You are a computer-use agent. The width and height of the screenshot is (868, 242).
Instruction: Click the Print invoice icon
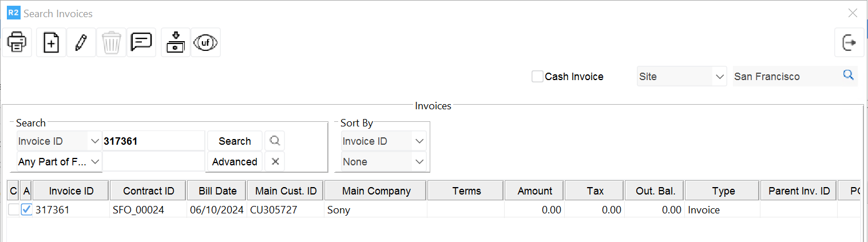[x=17, y=43]
